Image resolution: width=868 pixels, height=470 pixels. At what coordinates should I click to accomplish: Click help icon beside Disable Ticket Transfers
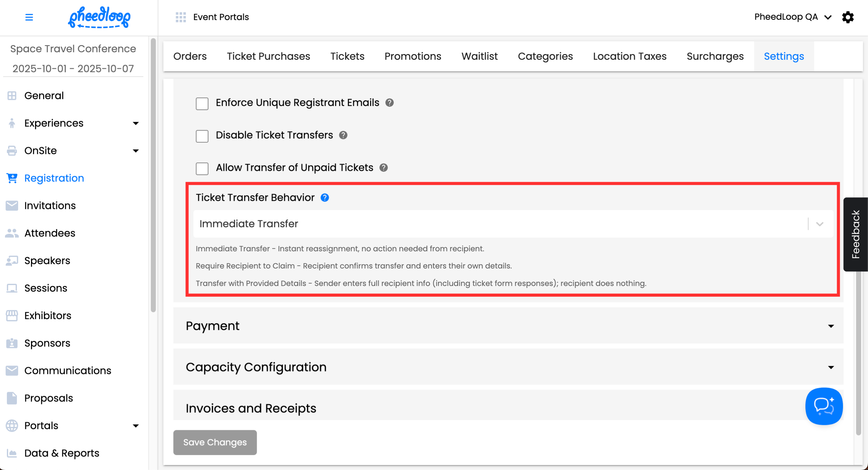(x=343, y=135)
